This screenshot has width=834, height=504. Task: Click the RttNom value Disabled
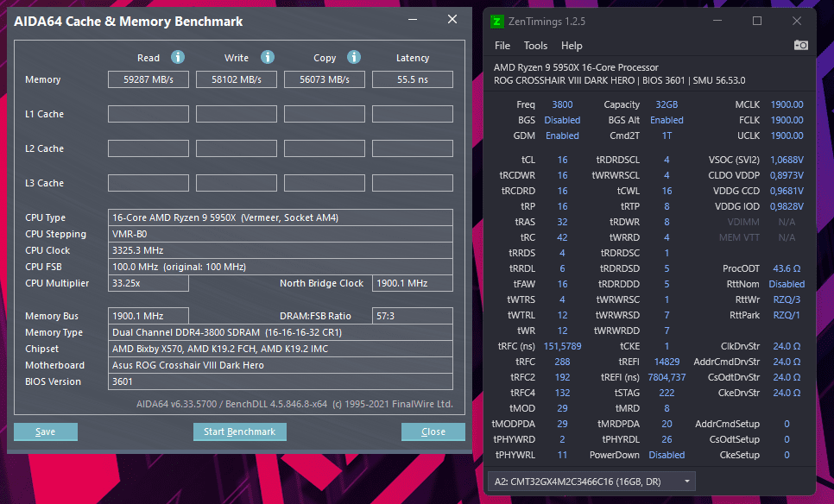(787, 284)
